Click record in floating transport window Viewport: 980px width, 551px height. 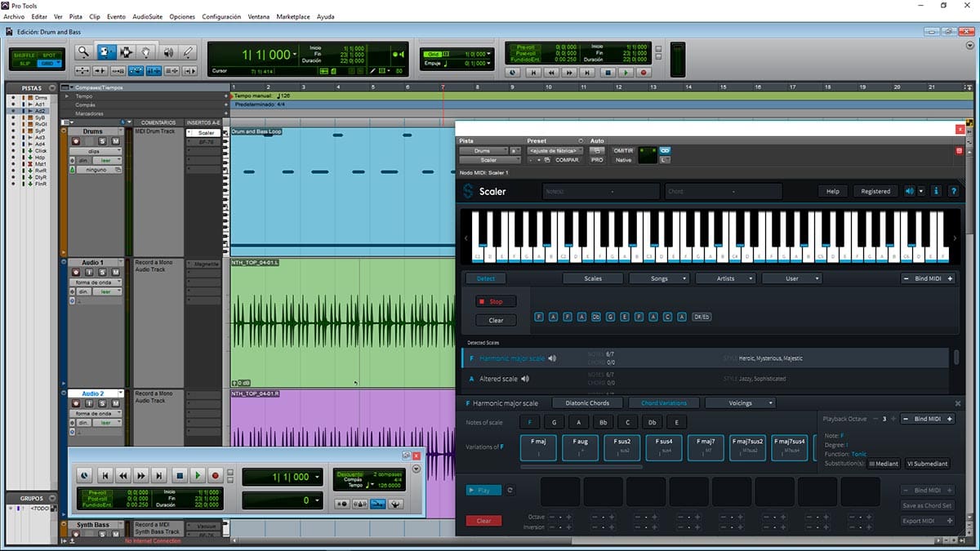click(216, 475)
